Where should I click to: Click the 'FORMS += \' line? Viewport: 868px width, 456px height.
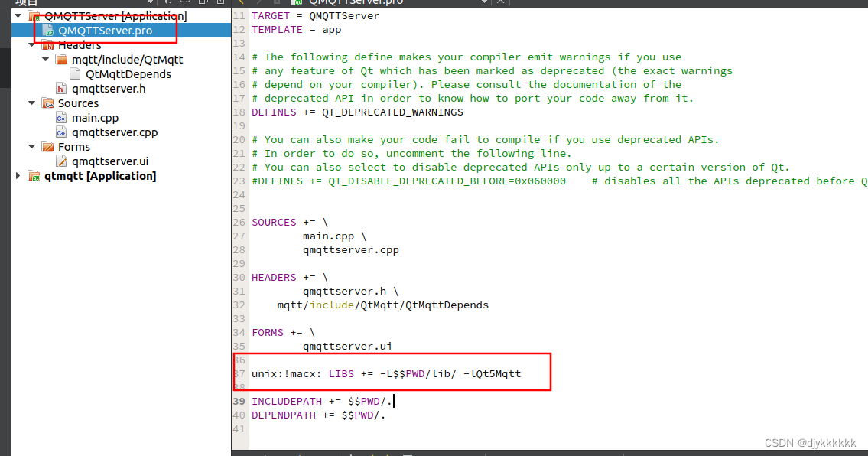[284, 333]
